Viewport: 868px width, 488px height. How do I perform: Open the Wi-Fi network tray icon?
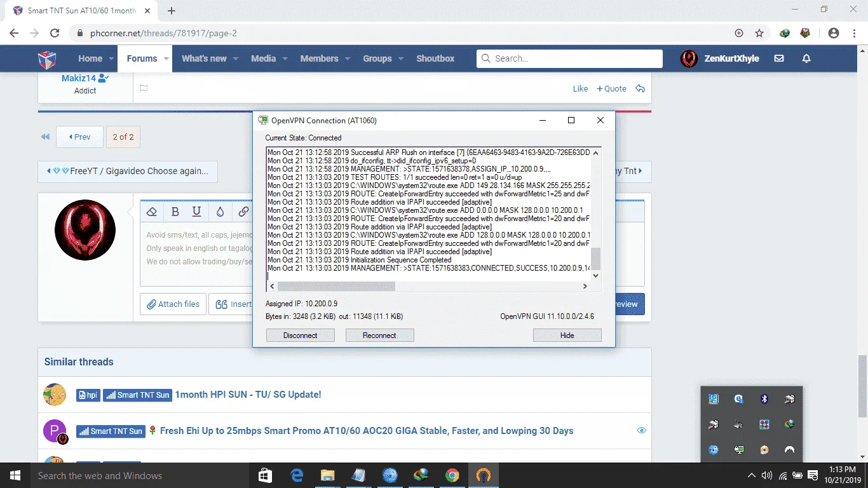783,475
